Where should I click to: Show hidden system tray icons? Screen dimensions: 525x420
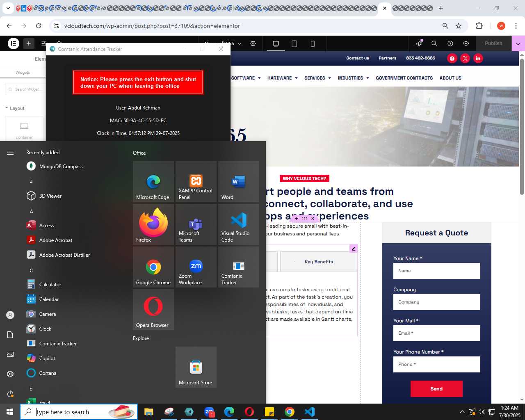click(462, 412)
